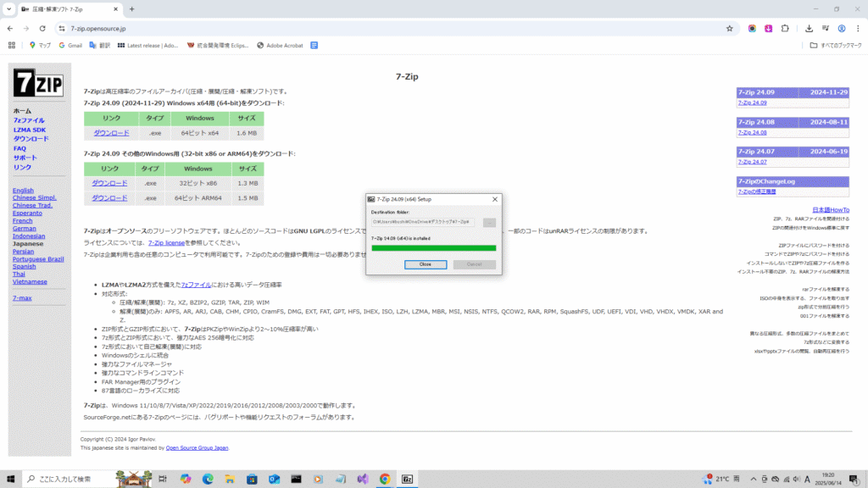Open File Explorer from the taskbar
Screen dimensions: 868x488
230,480
